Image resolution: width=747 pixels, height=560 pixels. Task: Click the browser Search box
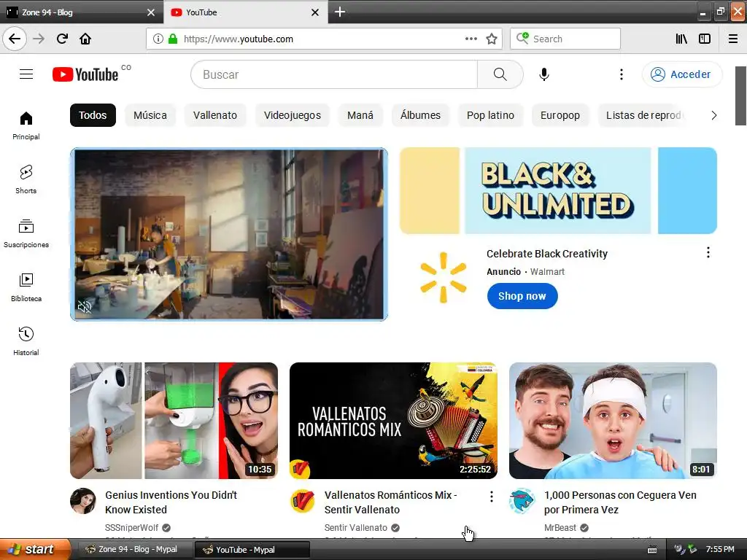coord(565,39)
